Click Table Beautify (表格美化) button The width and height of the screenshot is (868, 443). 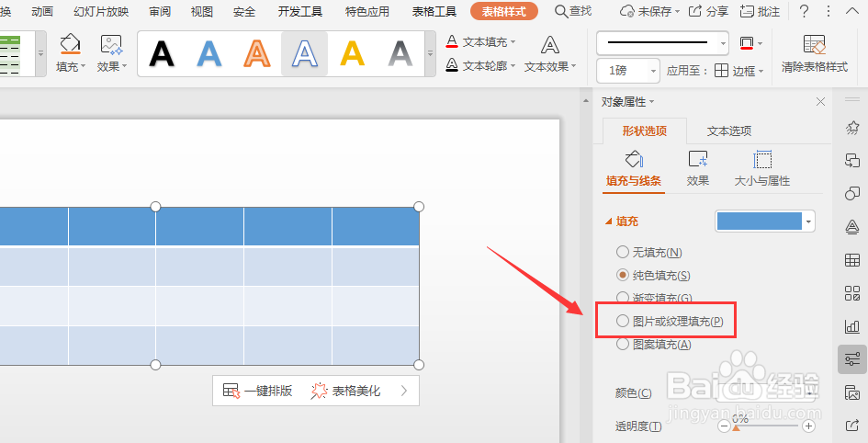346,391
